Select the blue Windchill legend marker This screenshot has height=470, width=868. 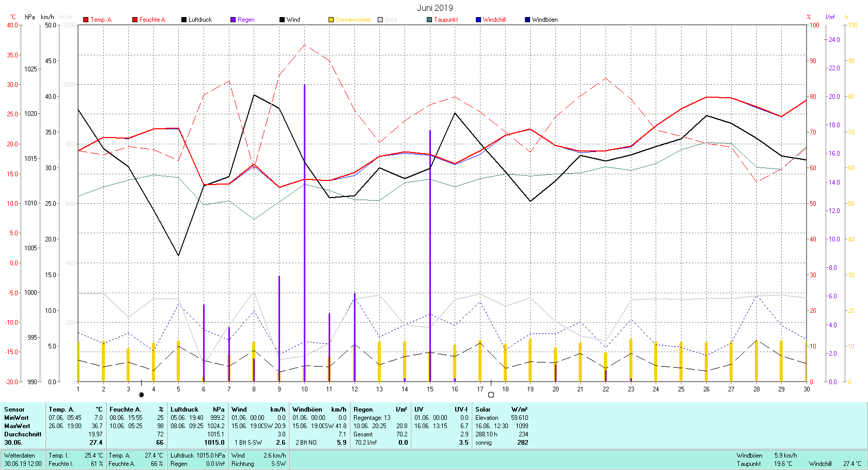[478, 20]
